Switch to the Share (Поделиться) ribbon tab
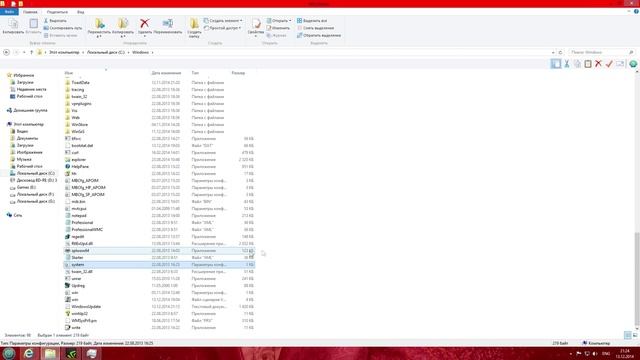Screen dimensions: 640x360 tap(57, 12)
